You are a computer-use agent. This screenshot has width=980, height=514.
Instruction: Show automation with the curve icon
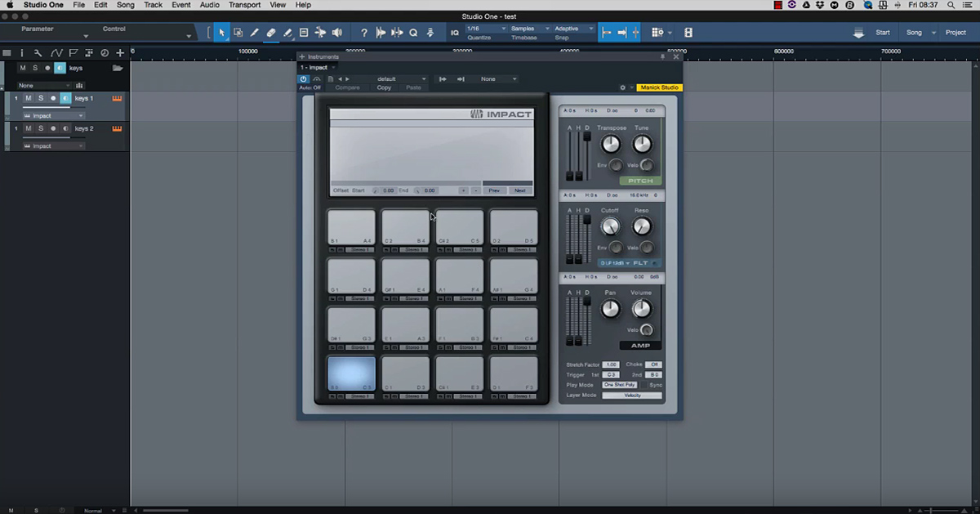[x=56, y=53]
